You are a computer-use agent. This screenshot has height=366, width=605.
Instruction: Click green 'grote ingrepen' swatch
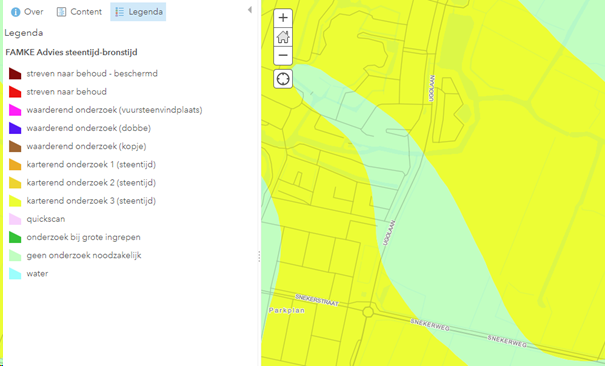coord(15,237)
